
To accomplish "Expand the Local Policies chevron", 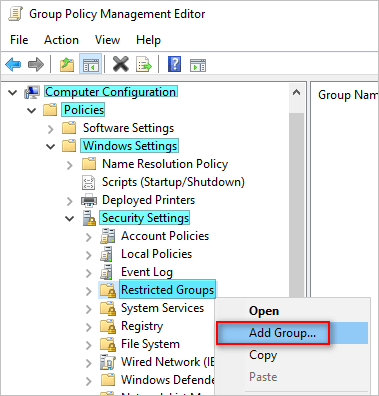I will point(88,255).
